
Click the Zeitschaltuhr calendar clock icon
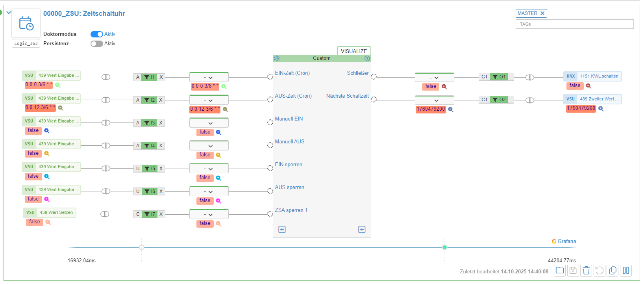point(26,23)
